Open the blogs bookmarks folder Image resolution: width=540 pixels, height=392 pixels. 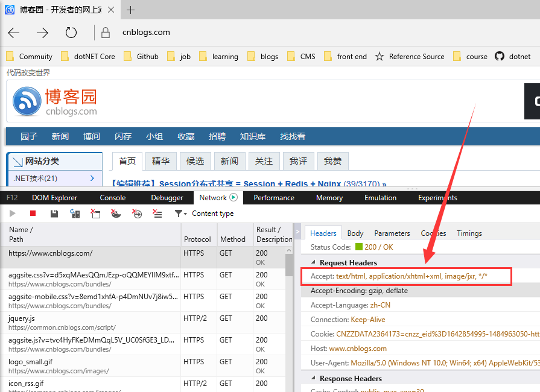point(262,57)
